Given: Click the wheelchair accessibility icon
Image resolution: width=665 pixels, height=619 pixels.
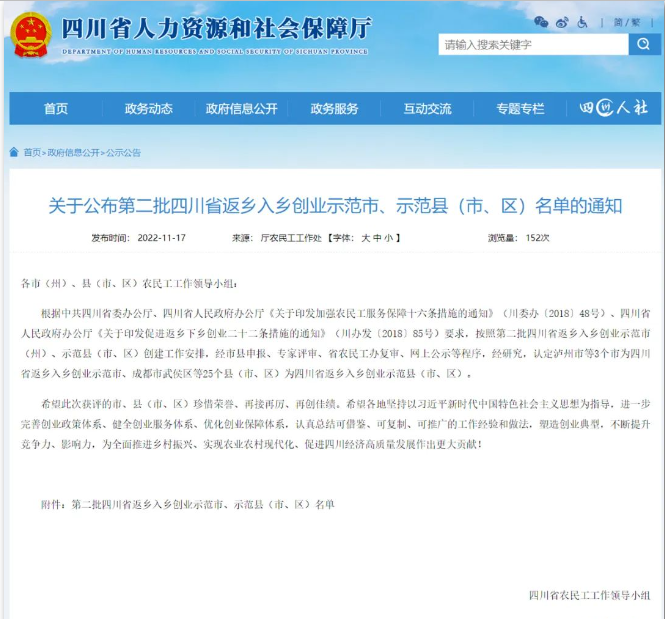Looking at the screenshot, I should click(583, 21).
